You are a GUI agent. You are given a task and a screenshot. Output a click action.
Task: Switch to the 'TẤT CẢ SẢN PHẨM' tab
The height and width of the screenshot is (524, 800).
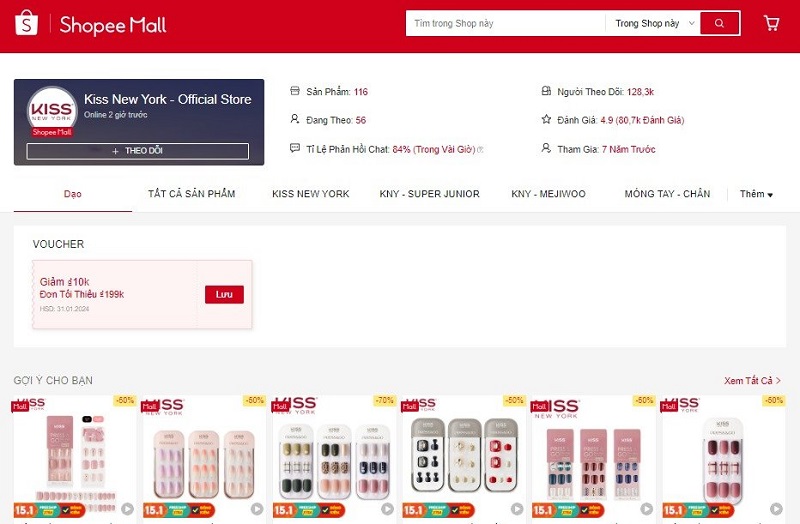[191, 194]
